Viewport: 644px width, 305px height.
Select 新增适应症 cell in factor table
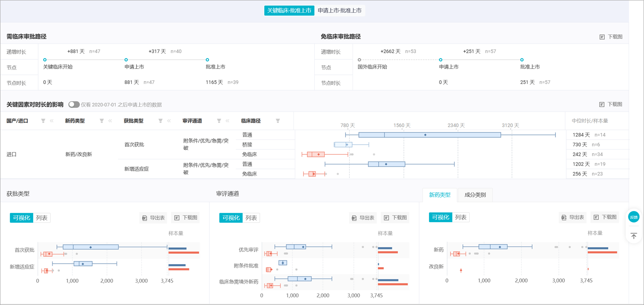pos(136,169)
